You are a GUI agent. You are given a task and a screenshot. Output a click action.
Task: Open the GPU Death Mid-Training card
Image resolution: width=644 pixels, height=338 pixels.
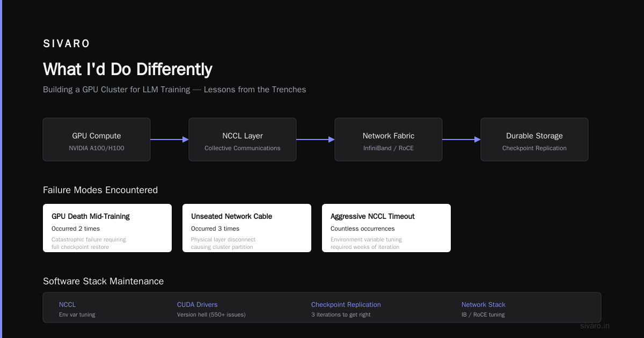(x=107, y=228)
